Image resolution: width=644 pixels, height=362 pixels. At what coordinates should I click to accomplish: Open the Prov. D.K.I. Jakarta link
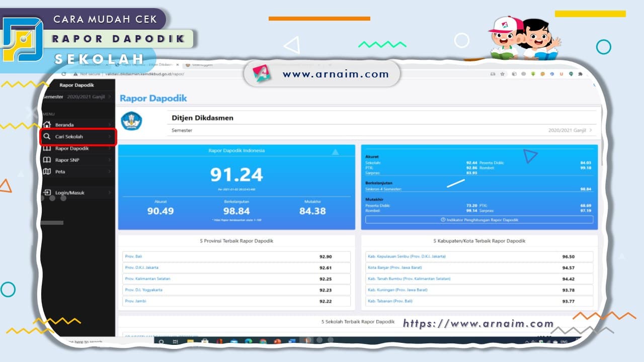pyautogui.click(x=141, y=267)
